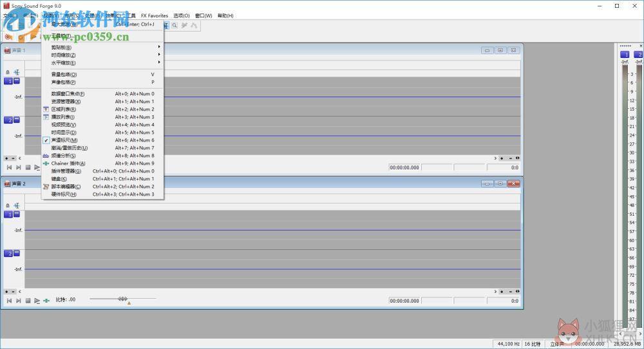Toggle channel 2 button in 声音 2

pos(8,254)
